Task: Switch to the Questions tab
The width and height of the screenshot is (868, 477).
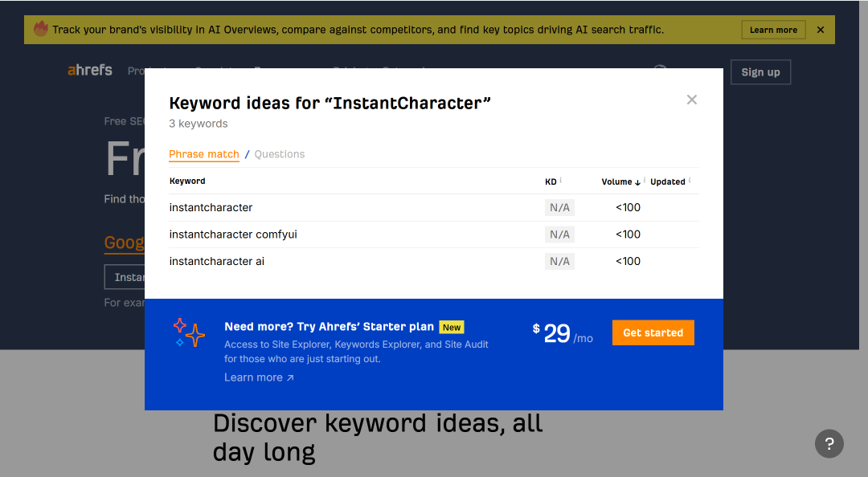Action: click(x=280, y=154)
